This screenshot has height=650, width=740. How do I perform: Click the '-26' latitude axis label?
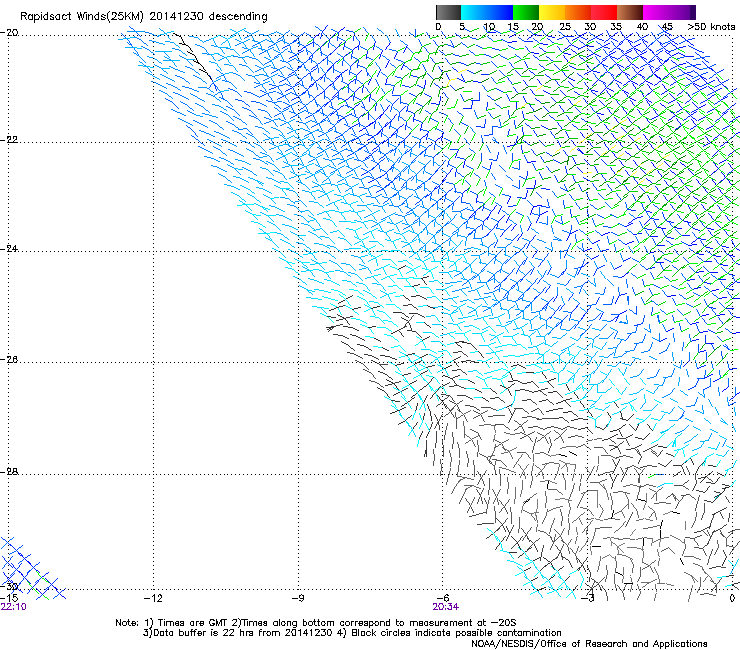(x=9, y=360)
